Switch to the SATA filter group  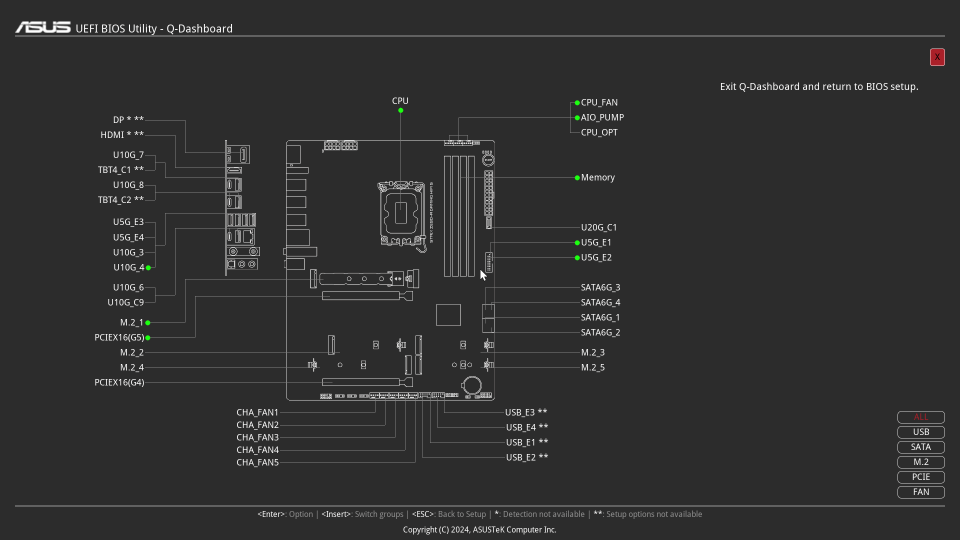click(920, 447)
